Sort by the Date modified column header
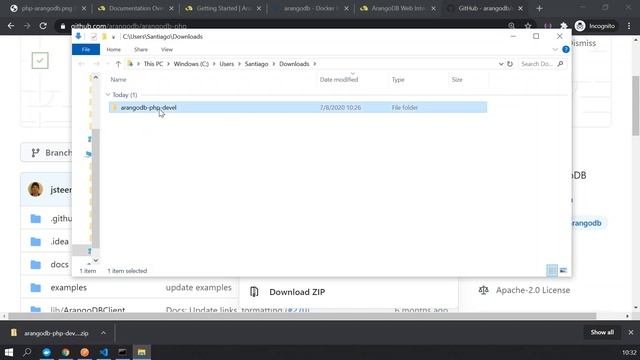 pos(339,80)
